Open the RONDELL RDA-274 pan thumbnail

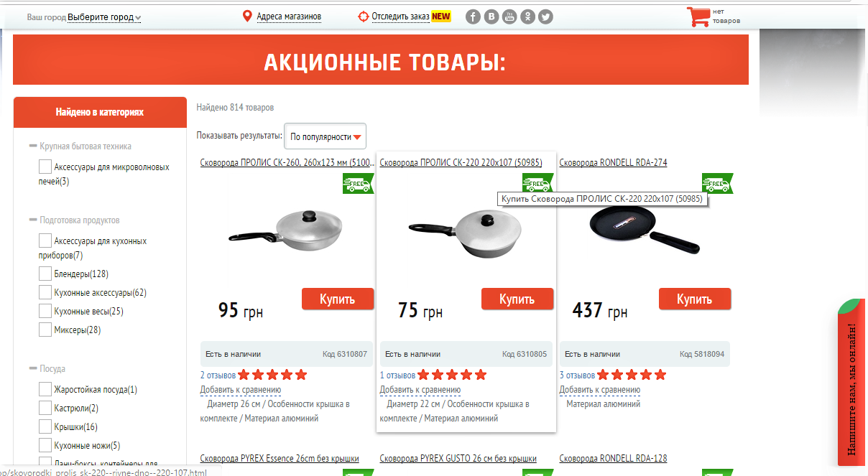[645, 228]
